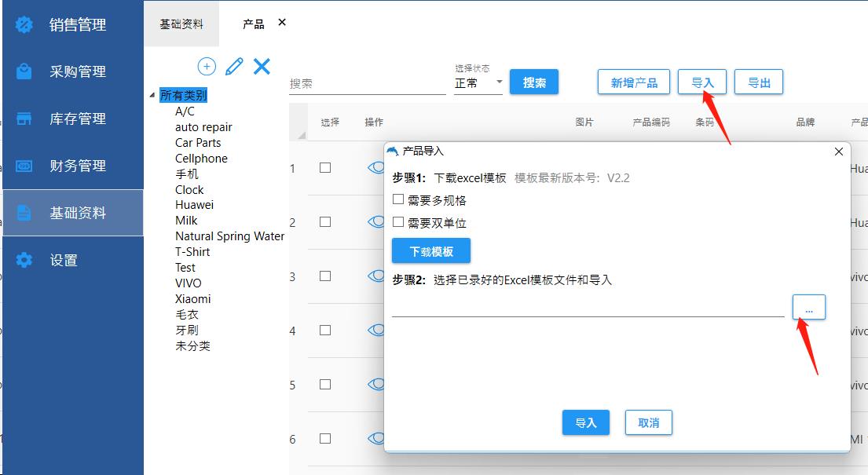Enable the 需要多规格 checkbox
The image size is (868, 475).
pyautogui.click(x=398, y=200)
